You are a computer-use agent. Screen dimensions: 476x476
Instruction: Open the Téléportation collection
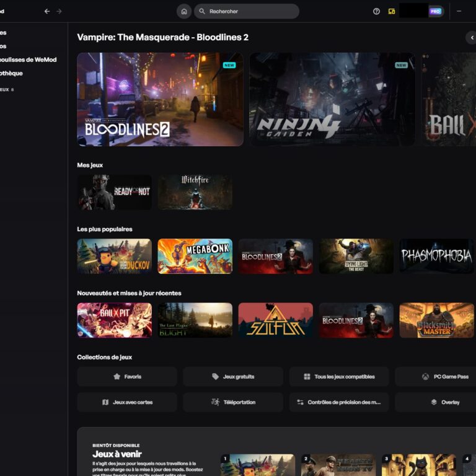pyautogui.click(x=233, y=402)
